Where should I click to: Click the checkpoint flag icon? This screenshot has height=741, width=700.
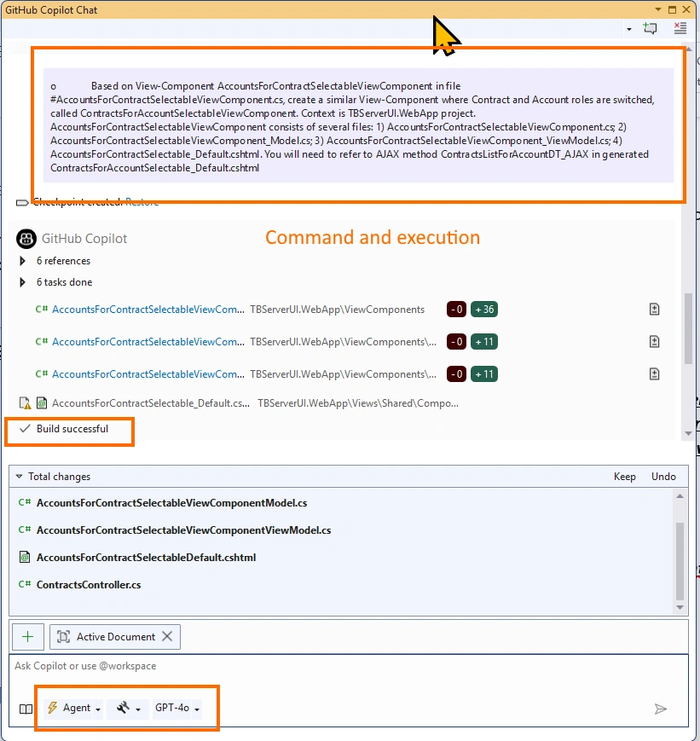22,203
